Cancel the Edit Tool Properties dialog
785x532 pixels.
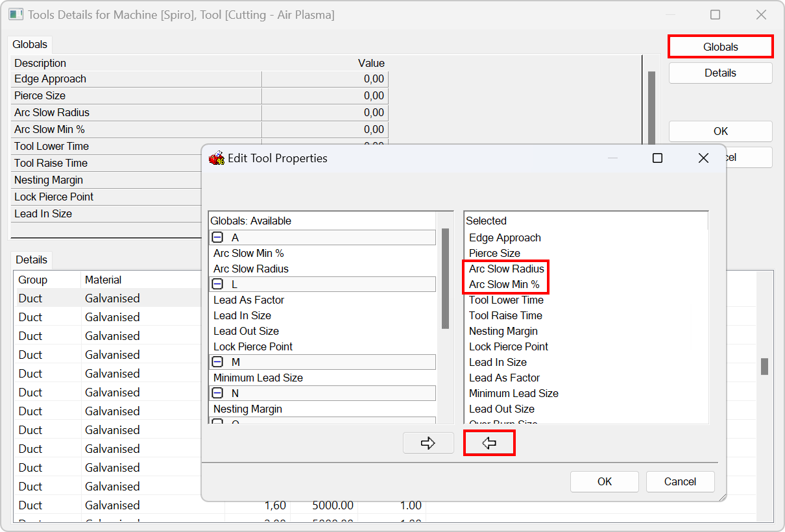point(680,481)
